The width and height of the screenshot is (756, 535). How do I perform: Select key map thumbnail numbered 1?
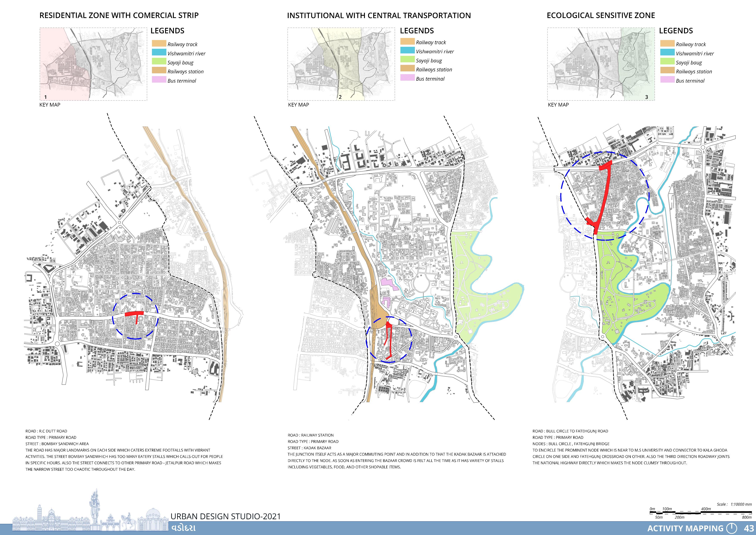click(x=93, y=64)
